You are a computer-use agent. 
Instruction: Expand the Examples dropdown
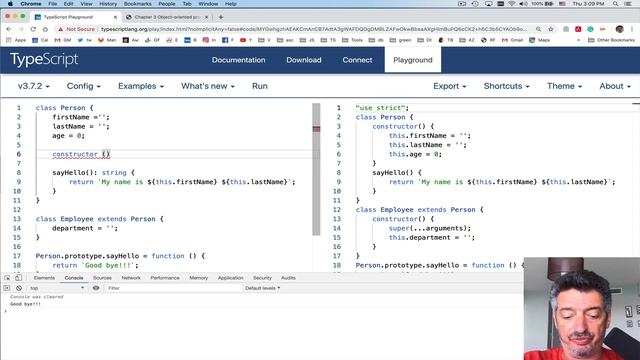point(141,86)
